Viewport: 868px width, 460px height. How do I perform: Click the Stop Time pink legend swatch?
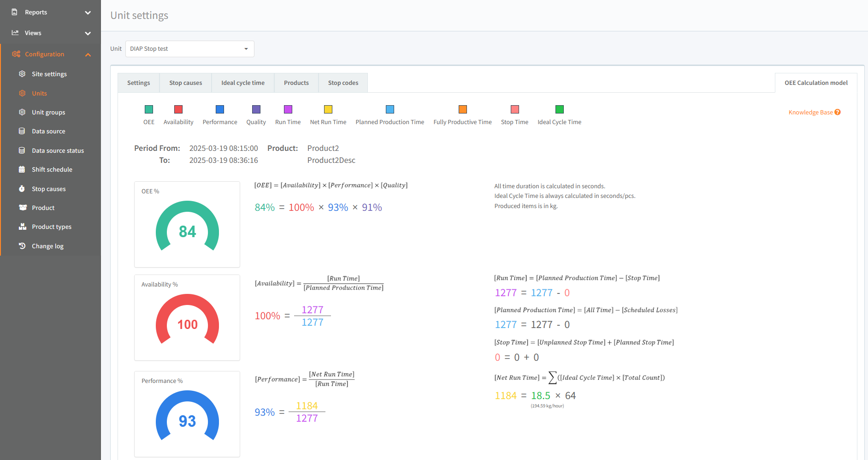coord(515,109)
